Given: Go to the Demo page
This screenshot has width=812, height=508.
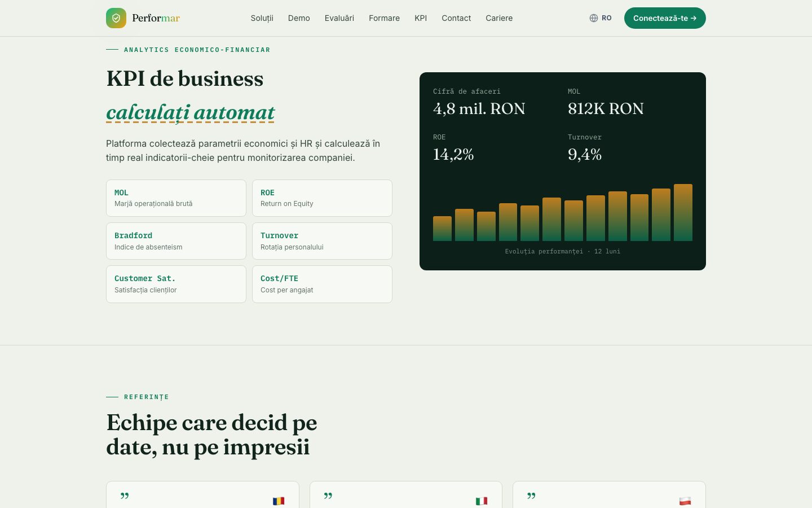Looking at the screenshot, I should click(299, 18).
